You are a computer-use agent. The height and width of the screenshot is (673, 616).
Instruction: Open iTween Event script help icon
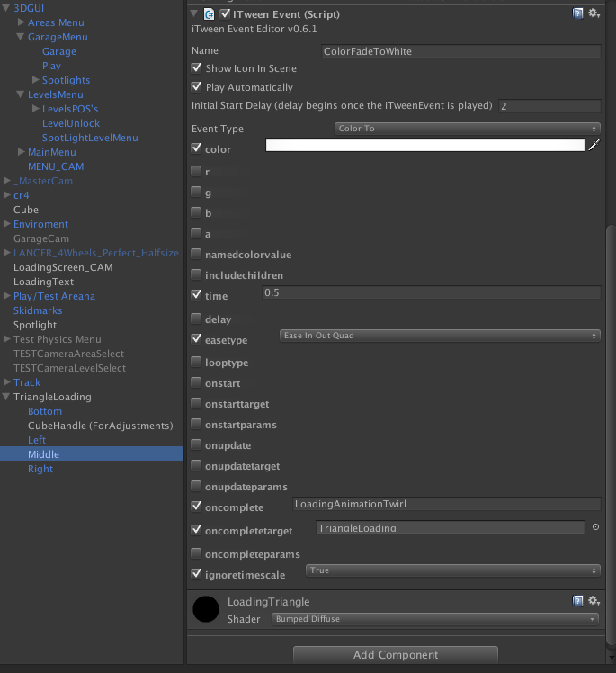point(577,13)
